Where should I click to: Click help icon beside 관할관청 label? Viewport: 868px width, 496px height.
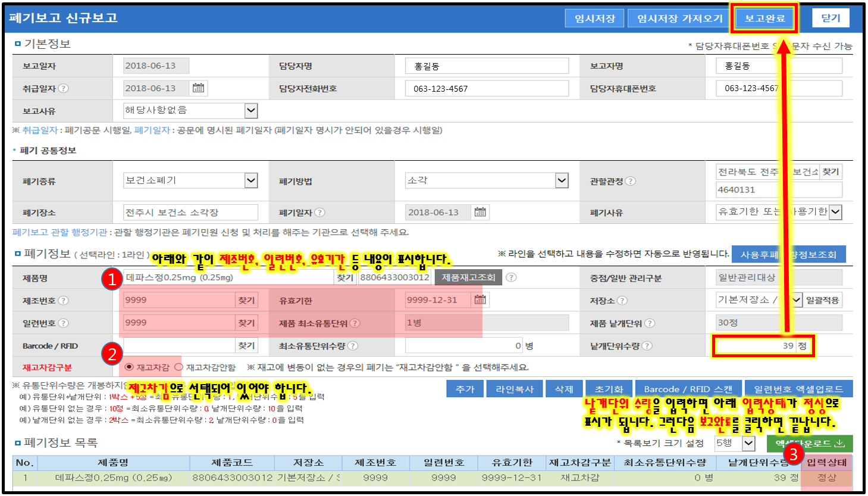tap(631, 181)
